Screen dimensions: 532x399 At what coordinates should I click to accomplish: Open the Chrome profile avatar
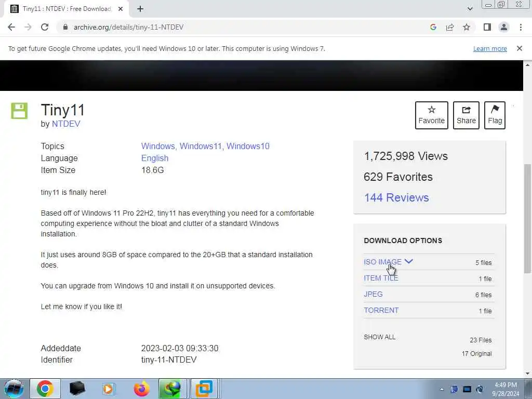tap(504, 27)
